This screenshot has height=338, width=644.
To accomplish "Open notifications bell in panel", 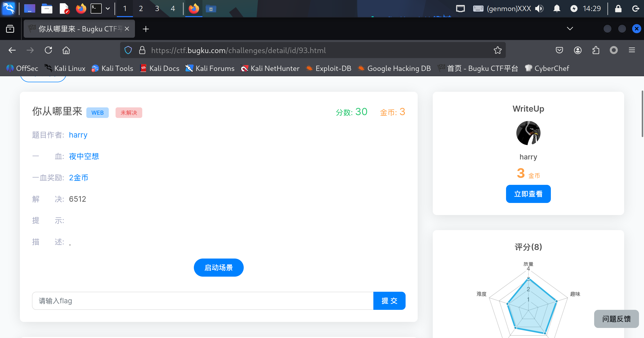I will [557, 9].
